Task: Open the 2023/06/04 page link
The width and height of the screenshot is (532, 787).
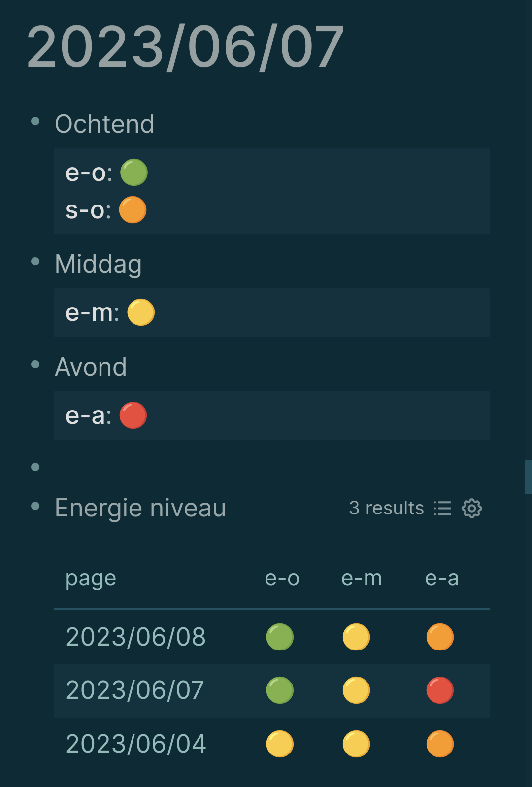Action: tap(136, 744)
